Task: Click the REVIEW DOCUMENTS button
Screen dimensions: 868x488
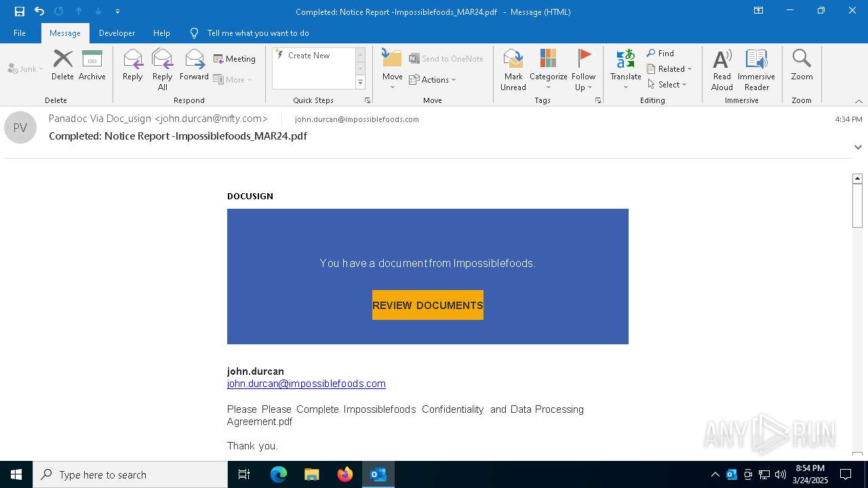Action: click(428, 305)
